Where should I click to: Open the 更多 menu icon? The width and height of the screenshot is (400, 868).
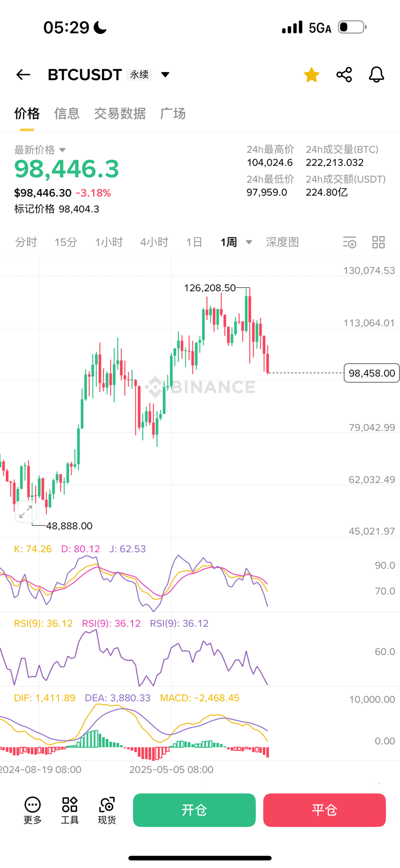(32, 810)
